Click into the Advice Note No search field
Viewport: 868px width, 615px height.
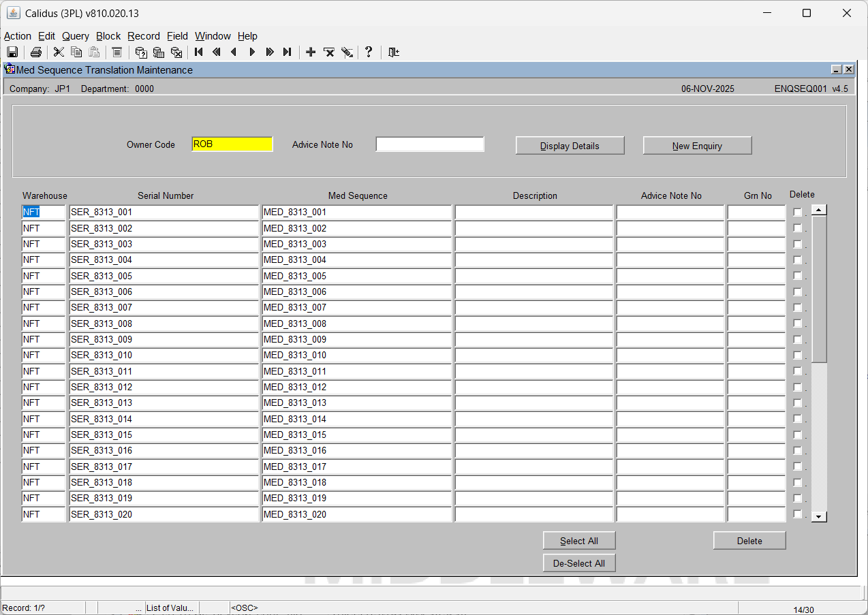429,144
